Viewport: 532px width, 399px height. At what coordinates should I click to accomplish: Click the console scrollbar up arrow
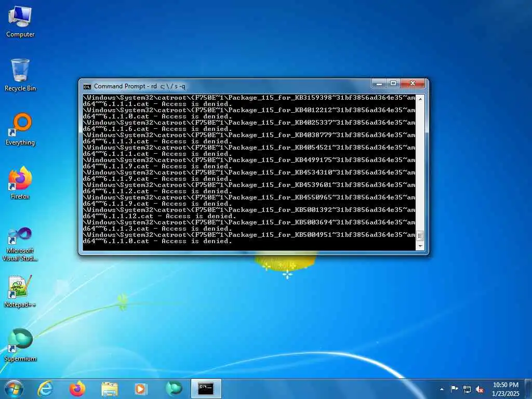tap(420, 99)
